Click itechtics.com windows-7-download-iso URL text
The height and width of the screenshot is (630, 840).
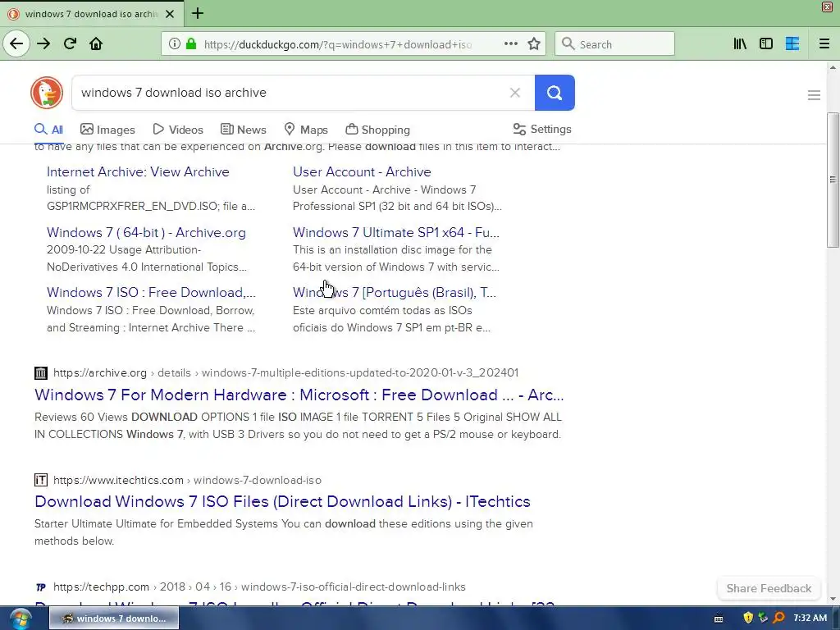[x=187, y=480]
